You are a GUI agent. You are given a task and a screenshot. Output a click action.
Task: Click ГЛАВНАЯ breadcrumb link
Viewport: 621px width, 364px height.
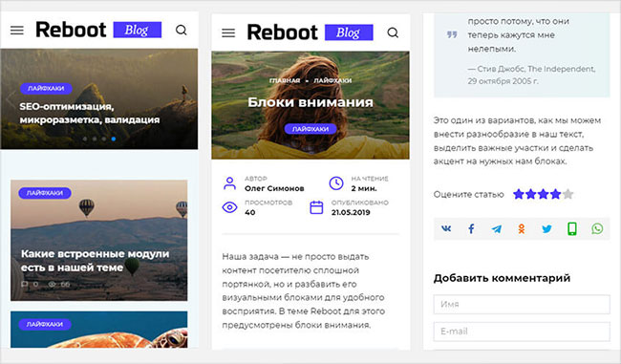tap(285, 80)
